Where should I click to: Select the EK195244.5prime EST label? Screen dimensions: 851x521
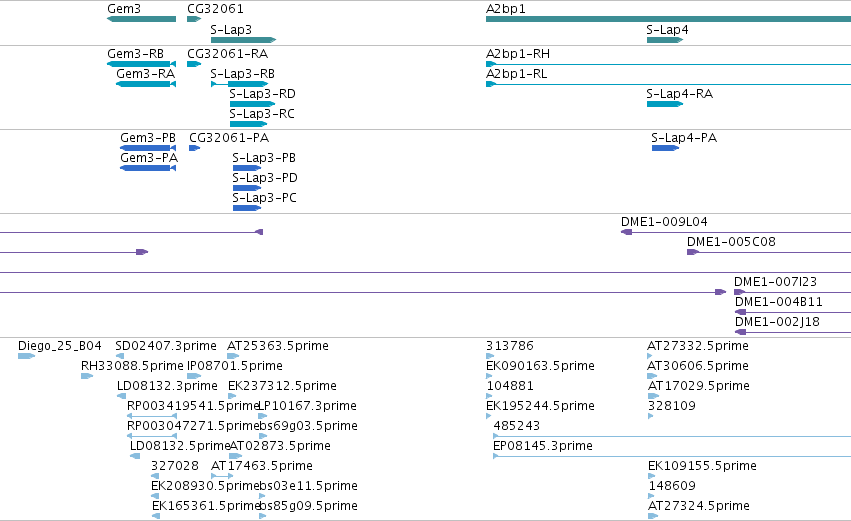540,406
